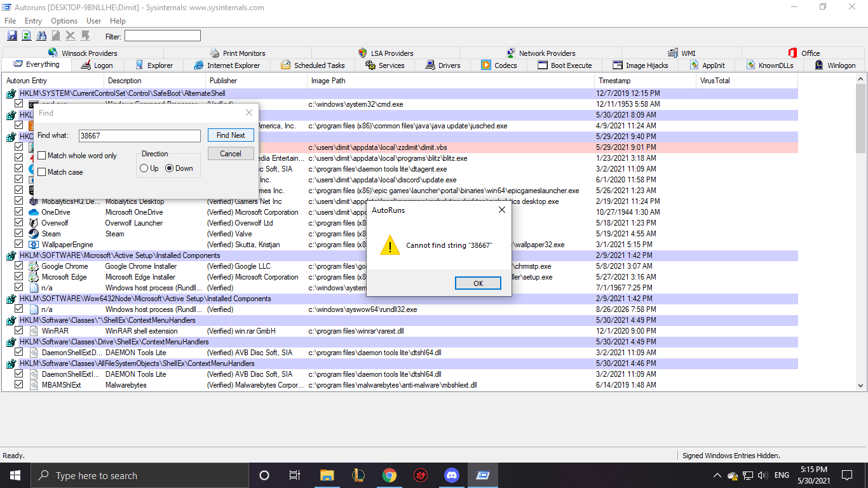The image size is (868, 488).
Task: Sort by the Timestamp column header
Action: pyautogui.click(x=646, y=81)
